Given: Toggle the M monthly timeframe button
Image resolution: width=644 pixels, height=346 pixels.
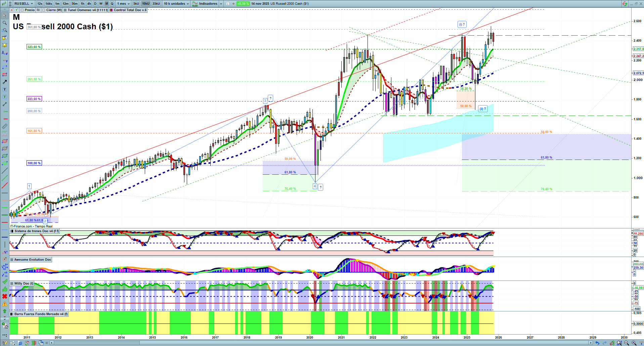Looking at the screenshot, I should point(106,4).
